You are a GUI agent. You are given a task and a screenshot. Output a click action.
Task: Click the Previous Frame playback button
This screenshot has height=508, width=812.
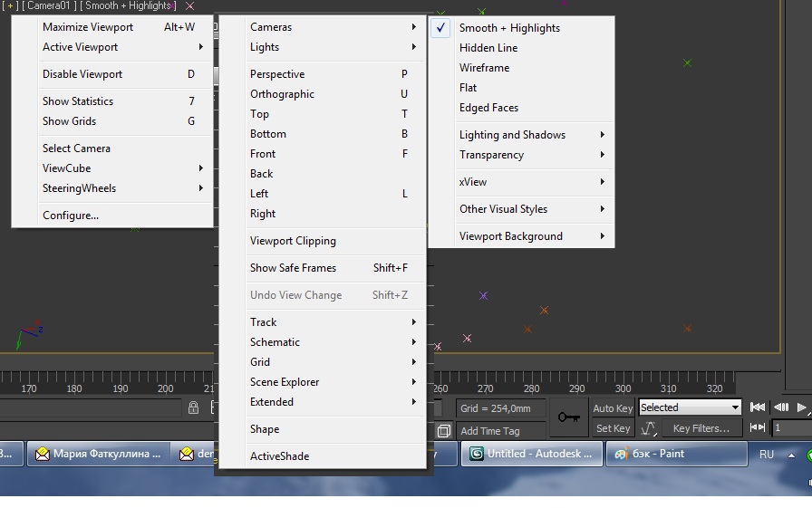coord(781,407)
